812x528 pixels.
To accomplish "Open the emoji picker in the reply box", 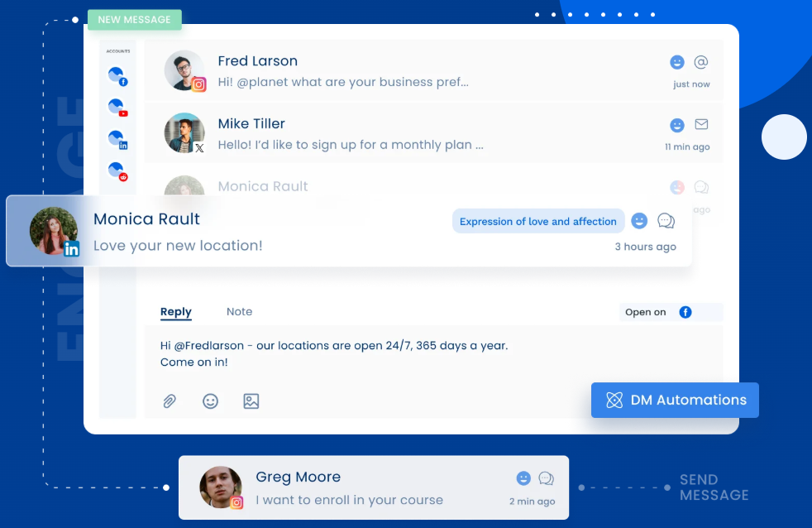I will pyautogui.click(x=210, y=401).
